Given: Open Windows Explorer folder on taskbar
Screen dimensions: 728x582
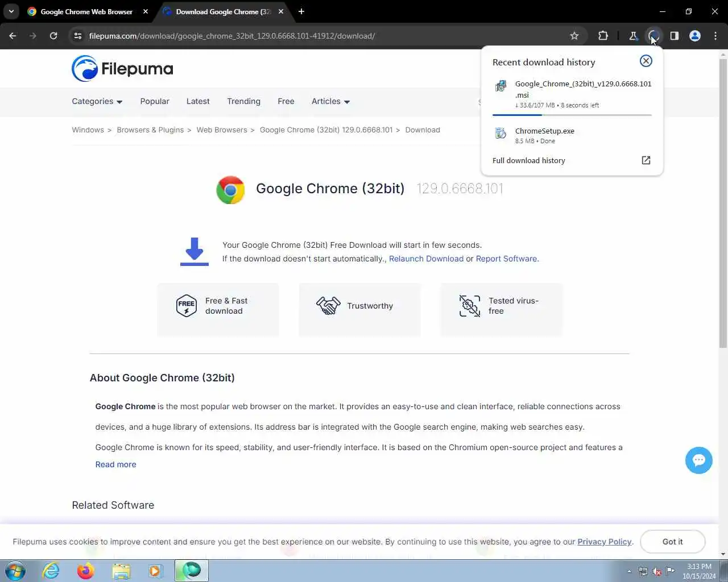Looking at the screenshot, I should (x=121, y=571).
